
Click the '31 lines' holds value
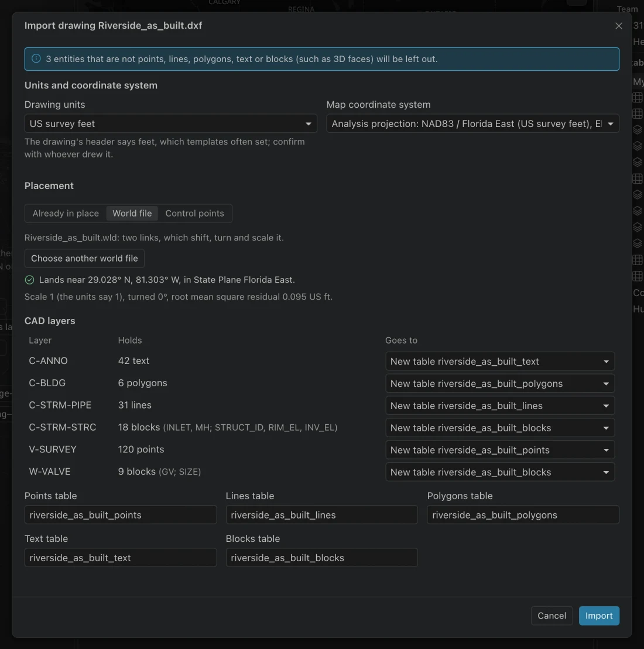point(135,405)
